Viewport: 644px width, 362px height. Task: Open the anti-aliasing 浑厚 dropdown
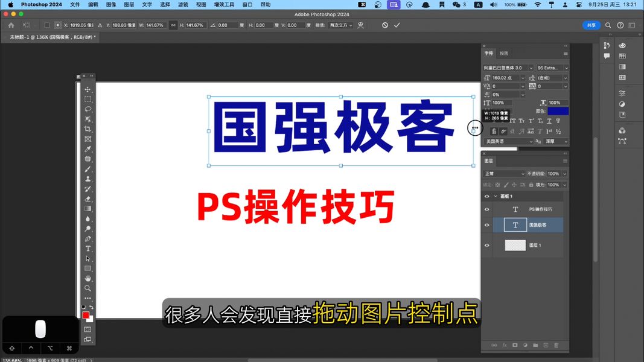click(556, 141)
